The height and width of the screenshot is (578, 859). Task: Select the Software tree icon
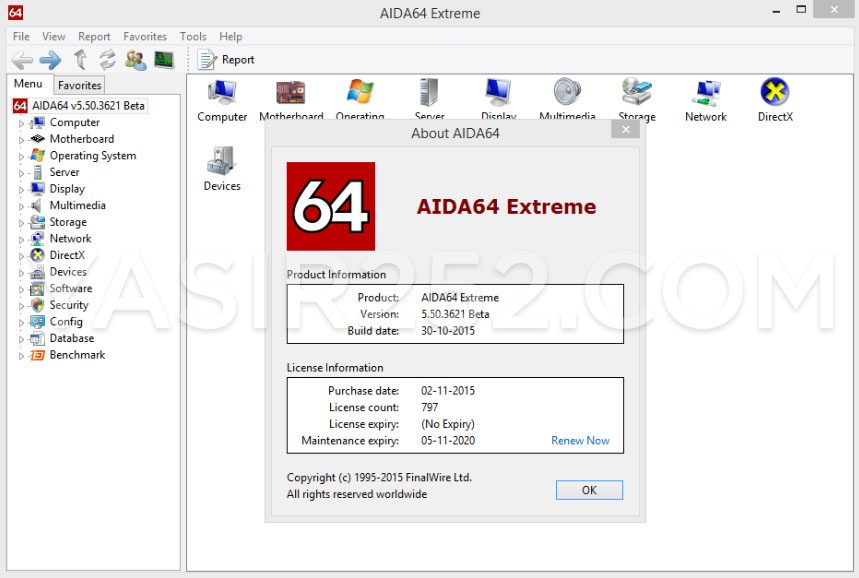[x=37, y=289]
